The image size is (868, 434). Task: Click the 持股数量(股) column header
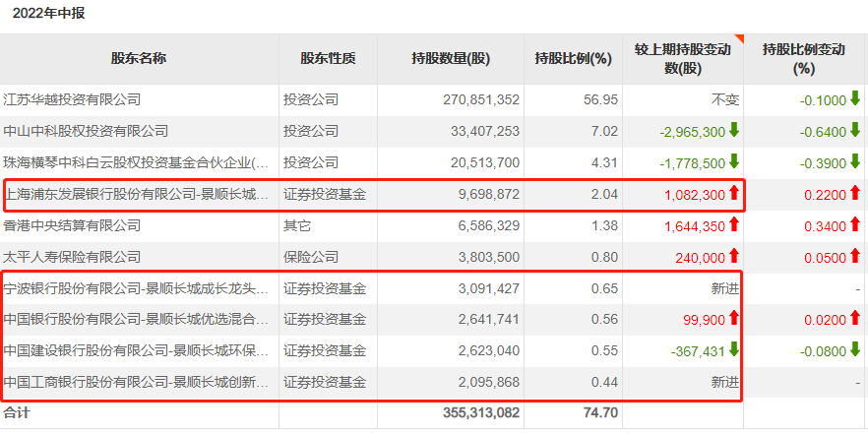click(x=451, y=59)
